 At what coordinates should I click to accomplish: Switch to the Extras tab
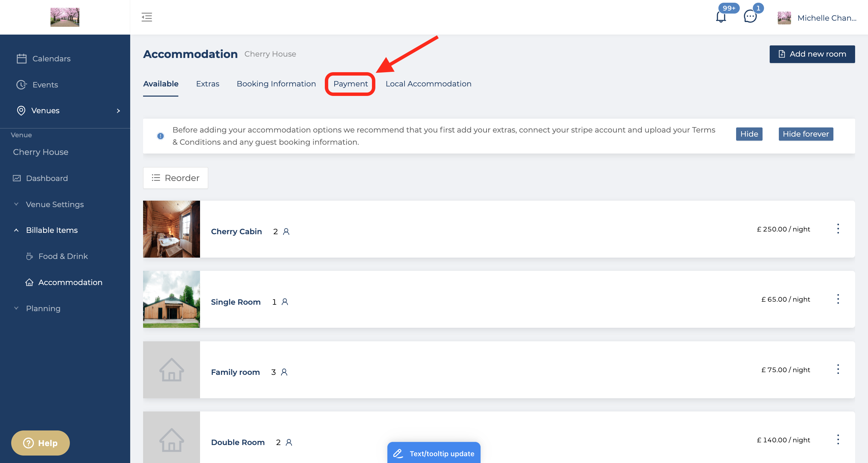(208, 84)
